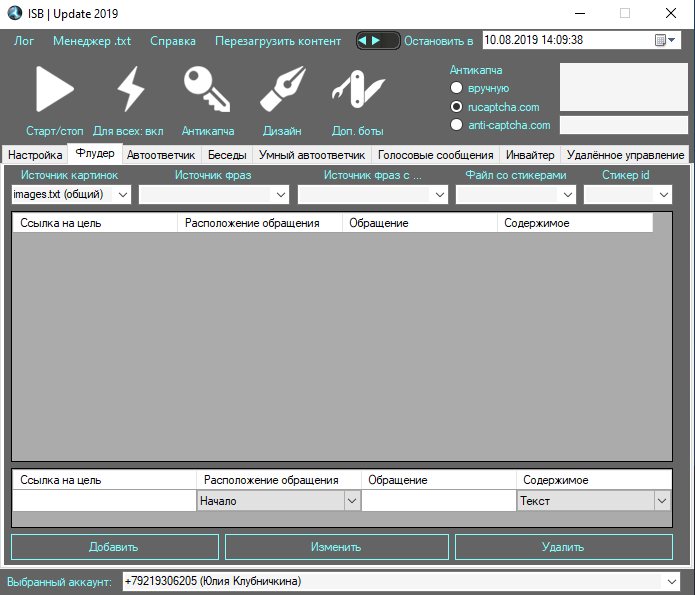Viewport: 695px width, 595px height.
Task: Click the Содержимое table column header
Action: pos(575,223)
